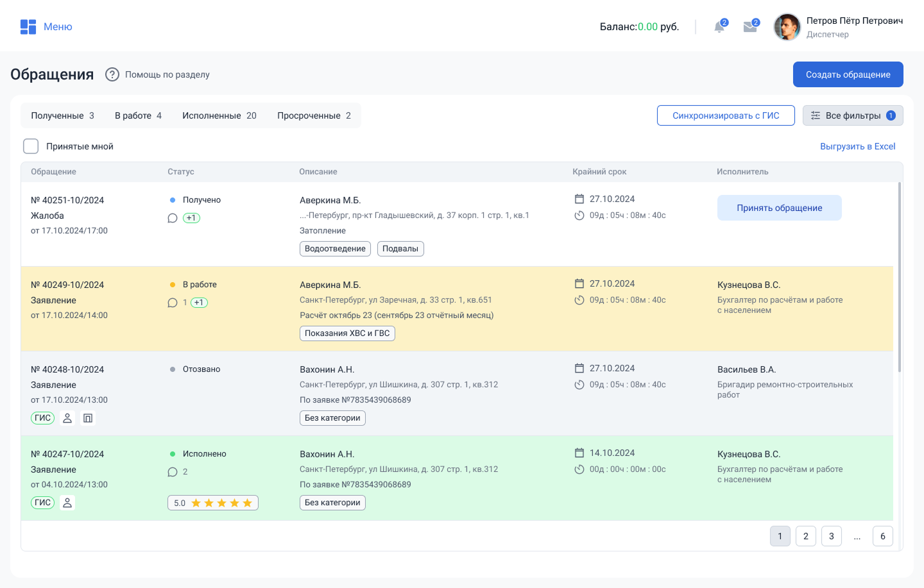Screen dimensions: 924x588
Task: Open comments icon on request 40251
Action: point(173,218)
